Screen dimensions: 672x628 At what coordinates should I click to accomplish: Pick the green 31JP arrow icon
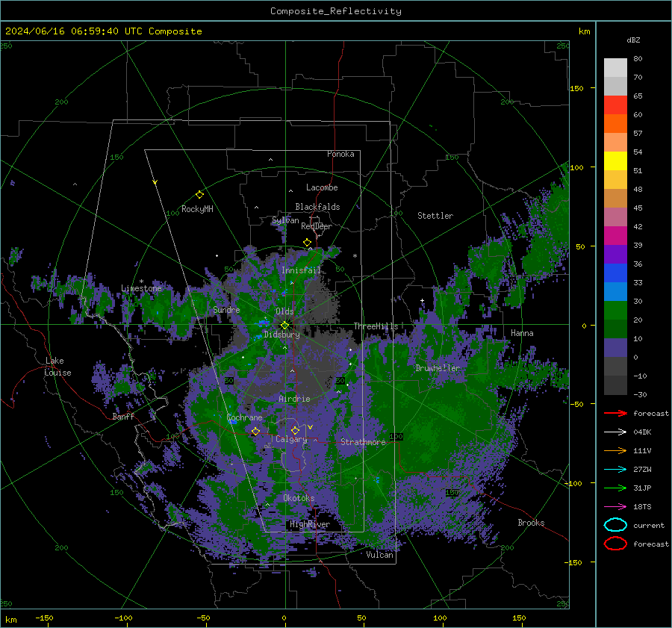coord(615,488)
